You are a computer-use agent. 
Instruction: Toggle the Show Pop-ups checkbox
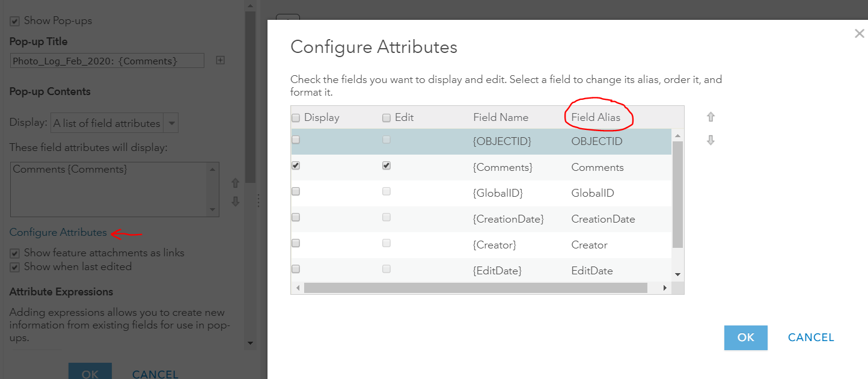coord(15,21)
